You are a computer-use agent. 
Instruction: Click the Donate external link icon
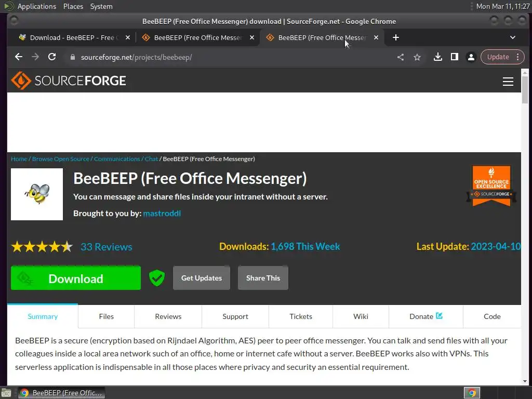(440, 316)
